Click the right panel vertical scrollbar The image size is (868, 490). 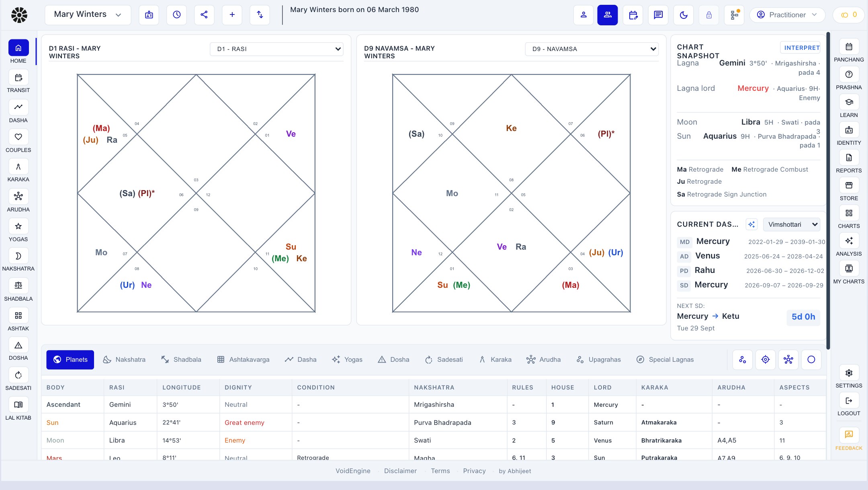(828, 191)
